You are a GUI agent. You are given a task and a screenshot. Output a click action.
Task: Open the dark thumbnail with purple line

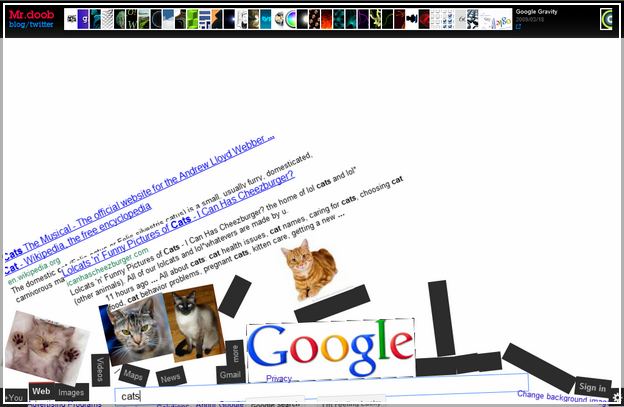363,19
